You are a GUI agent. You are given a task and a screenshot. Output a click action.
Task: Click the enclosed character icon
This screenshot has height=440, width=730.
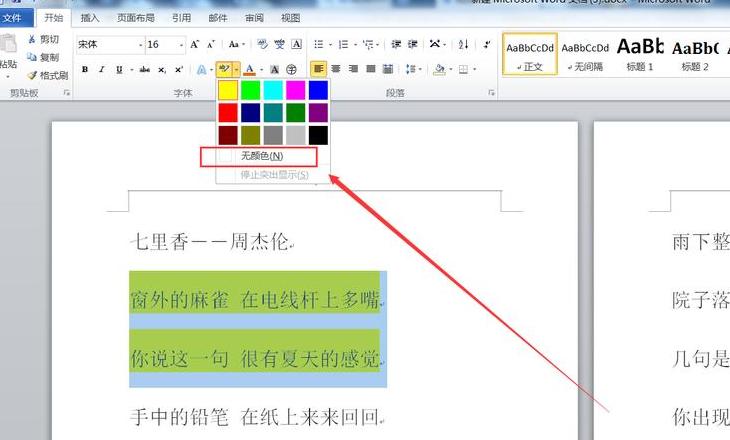click(291, 70)
